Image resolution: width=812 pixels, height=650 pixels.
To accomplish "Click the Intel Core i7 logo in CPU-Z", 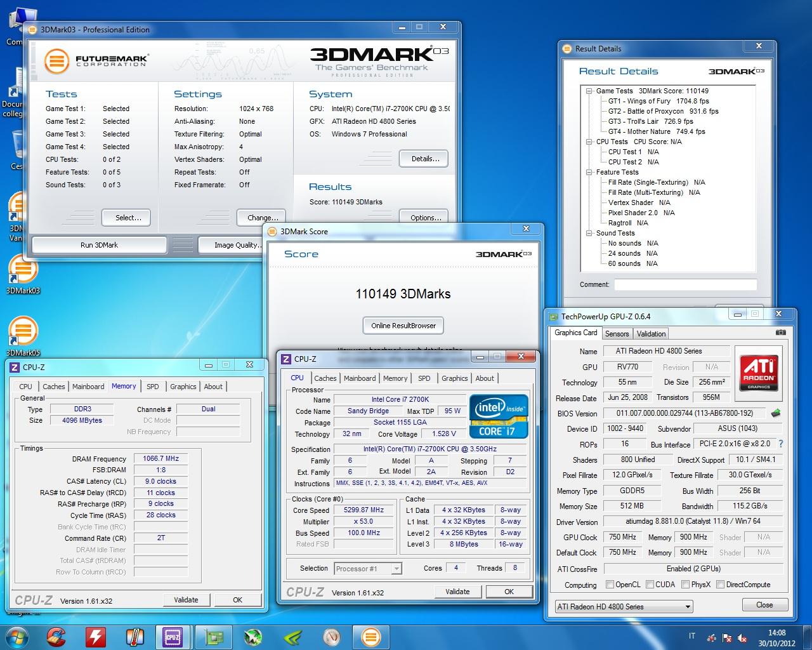I will (x=499, y=415).
